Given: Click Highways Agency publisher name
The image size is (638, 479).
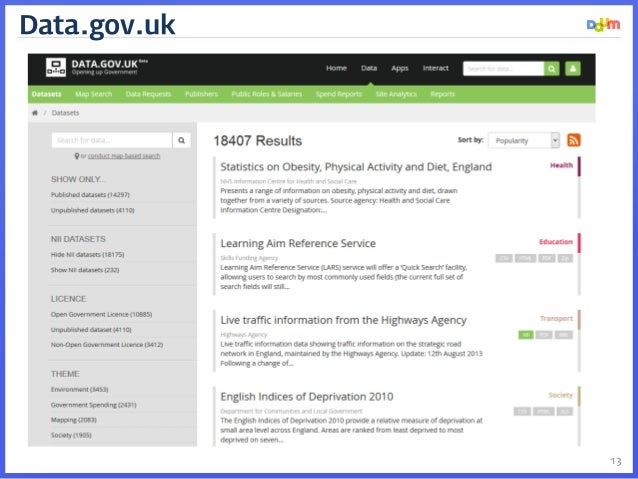Looking at the screenshot, I should [x=244, y=335].
